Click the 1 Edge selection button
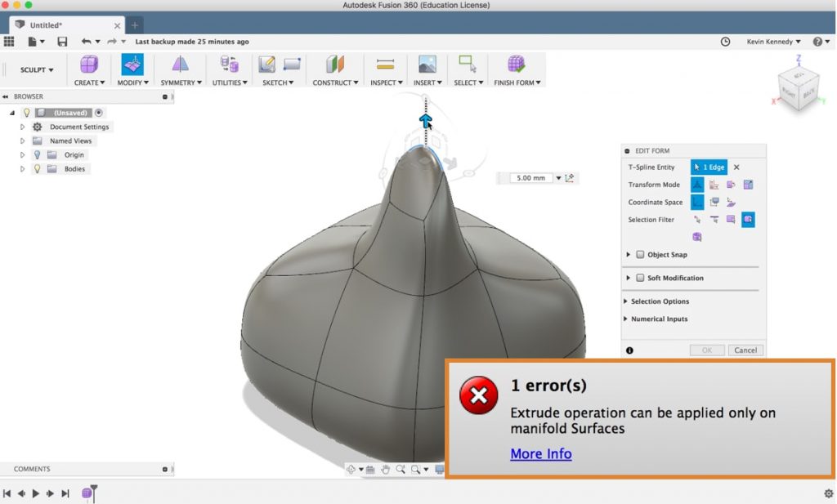The image size is (837, 504). [x=709, y=167]
